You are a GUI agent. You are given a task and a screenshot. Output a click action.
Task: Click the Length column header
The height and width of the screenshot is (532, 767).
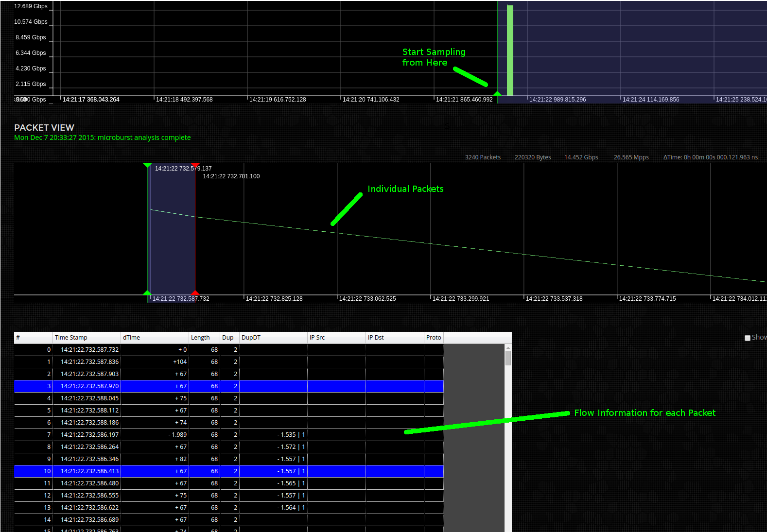(204, 338)
